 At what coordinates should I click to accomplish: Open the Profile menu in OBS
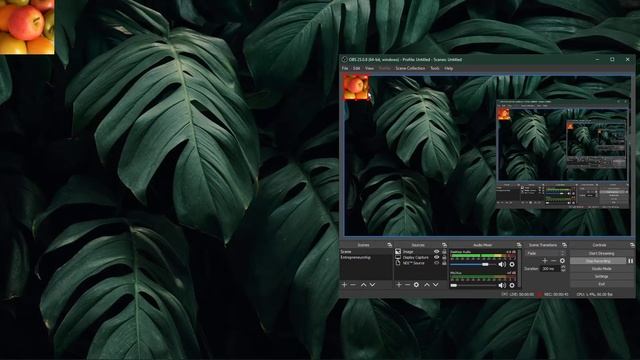click(x=384, y=68)
